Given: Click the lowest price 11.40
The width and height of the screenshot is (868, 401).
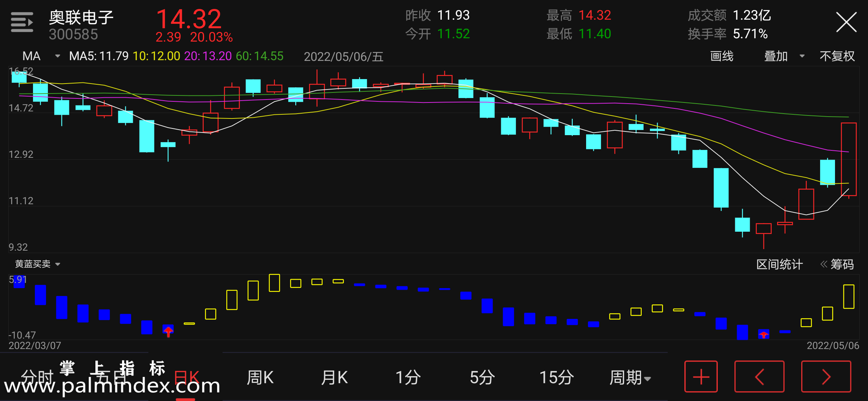Looking at the screenshot, I should [595, 34].
